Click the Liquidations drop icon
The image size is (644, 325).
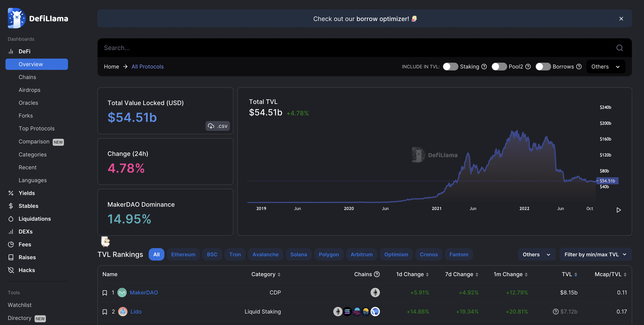(11, 219)
